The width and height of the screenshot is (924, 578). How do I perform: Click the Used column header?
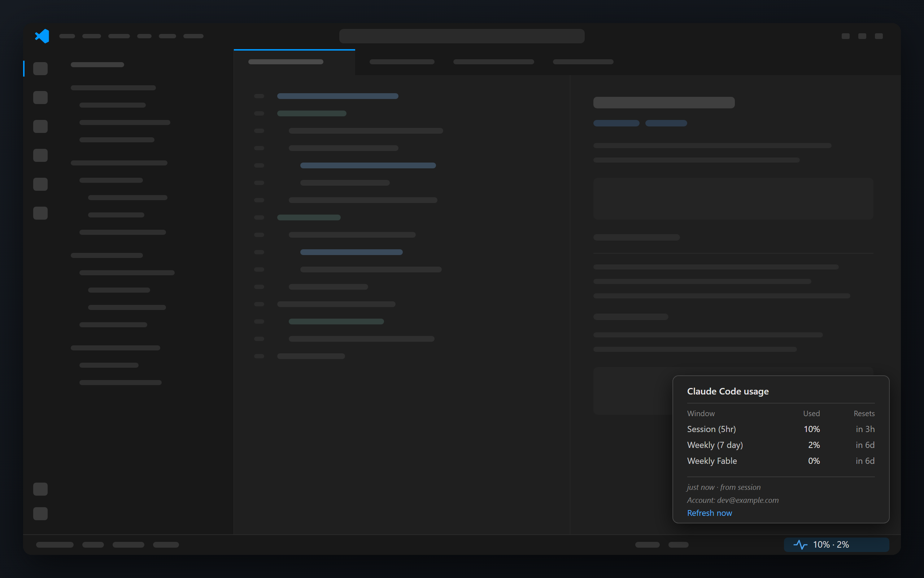click(811, 413)
